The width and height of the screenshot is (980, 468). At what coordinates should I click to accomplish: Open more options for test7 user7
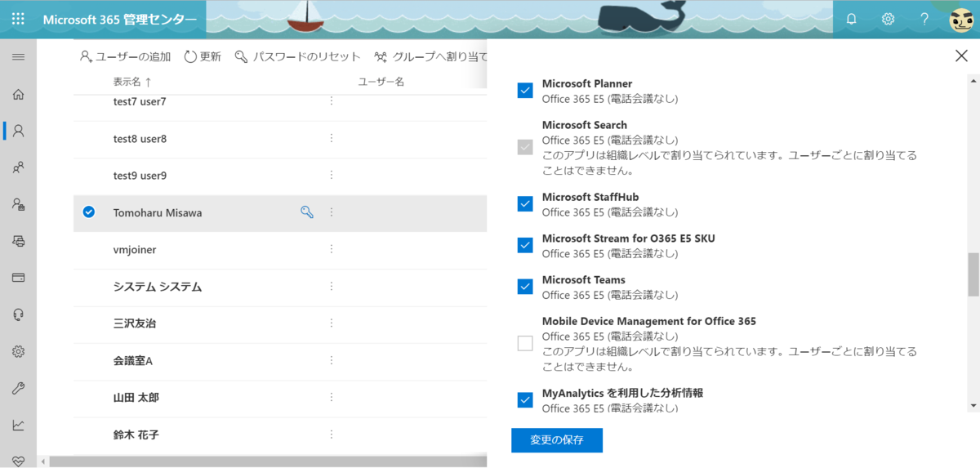332,101
